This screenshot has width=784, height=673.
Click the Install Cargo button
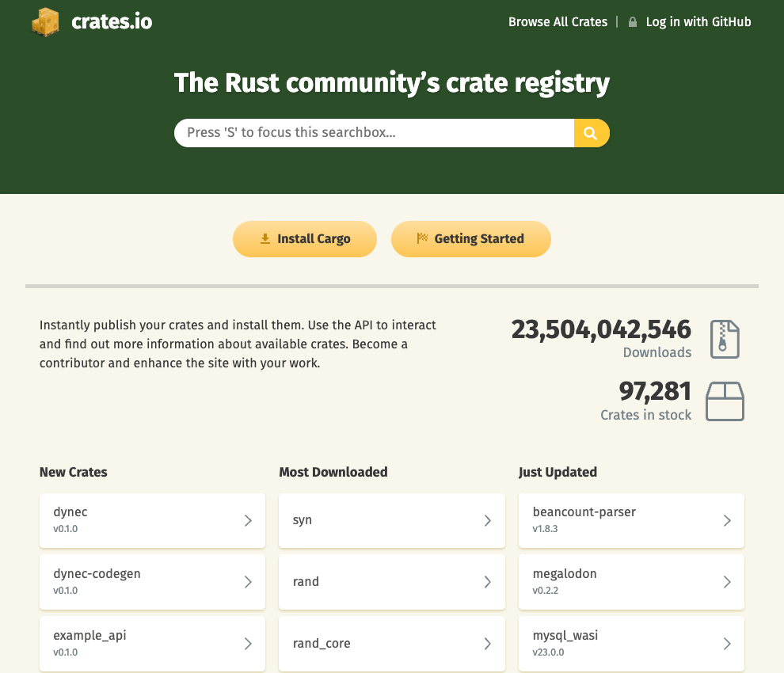pyautogui.click(x=305, y=239)
